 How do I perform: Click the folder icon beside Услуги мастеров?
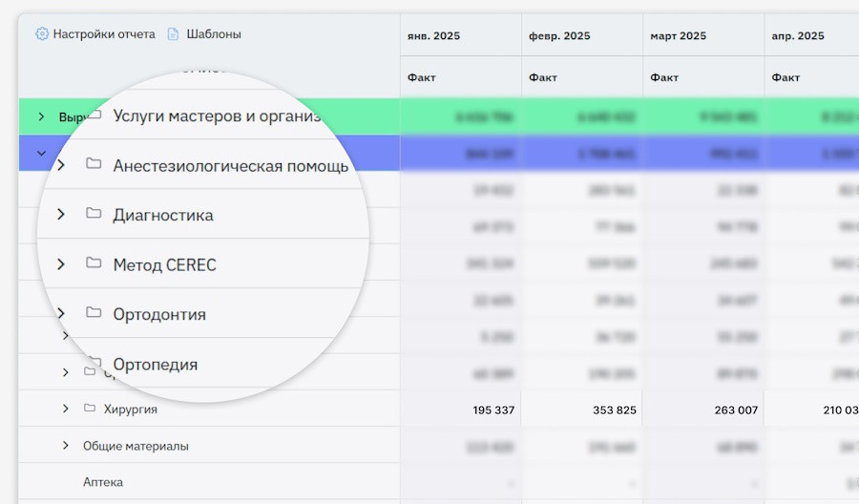click(x=94, y=115)
